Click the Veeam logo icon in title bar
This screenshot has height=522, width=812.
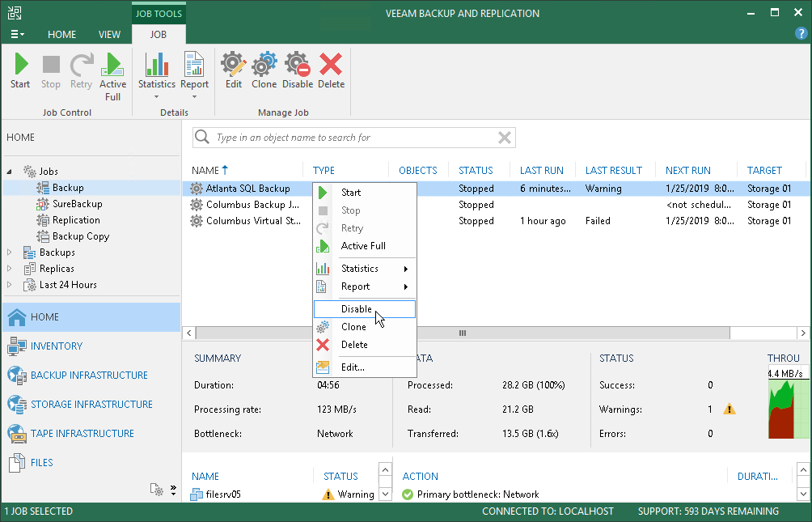tap(15, 13)
